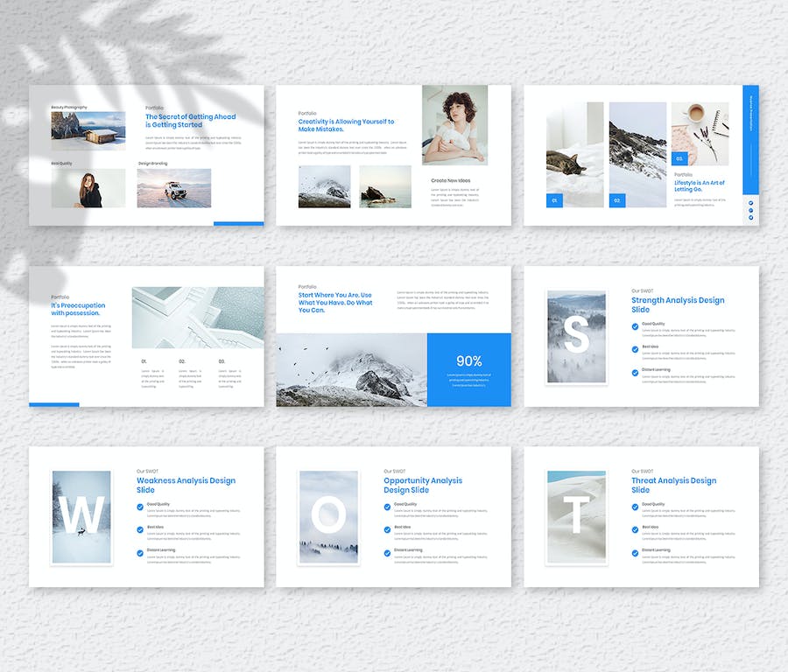The image size is (788, 672).
Task: Click the checkmark icon beside Good Quality on Threat slide
Action: (635, 507)
